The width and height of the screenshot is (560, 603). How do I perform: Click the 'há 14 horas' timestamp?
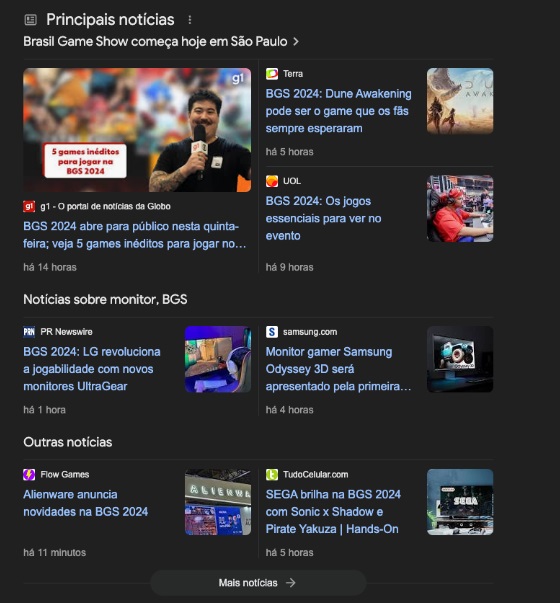[50, 267]
